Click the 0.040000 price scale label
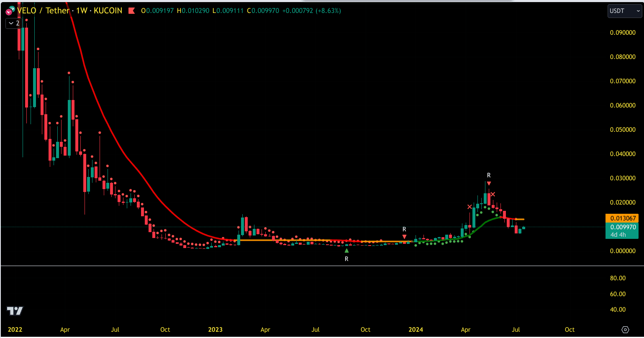The height and width of the screenshot is (338, 644). click(x=623, y=154)
